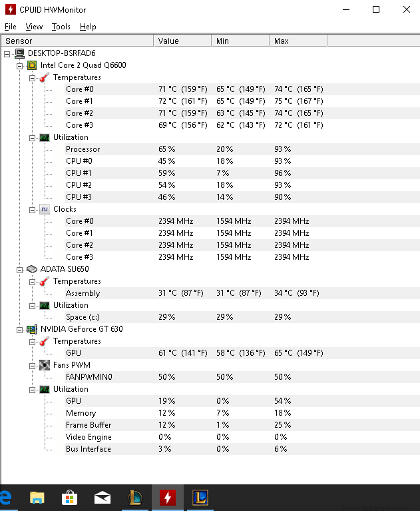Viewport: 420px width, 511px height.
Task: Click the Intel Core 2 Quad CPU chip icon
Action: click(32, 65)
